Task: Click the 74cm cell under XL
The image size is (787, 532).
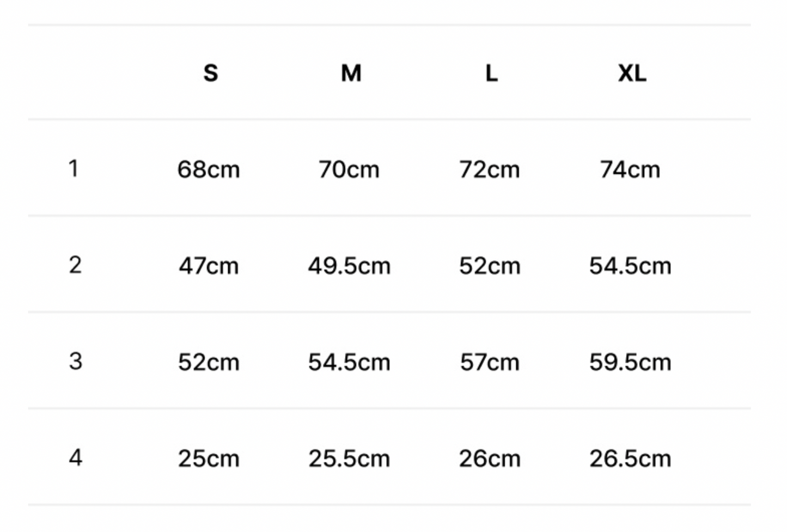Action: (x=630, y=169)
